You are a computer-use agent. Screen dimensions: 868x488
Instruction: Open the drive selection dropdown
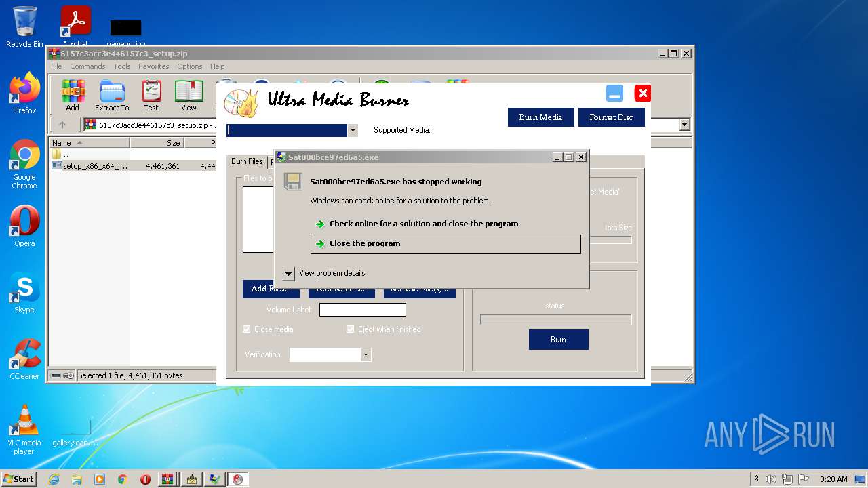[x=353, y=130]
